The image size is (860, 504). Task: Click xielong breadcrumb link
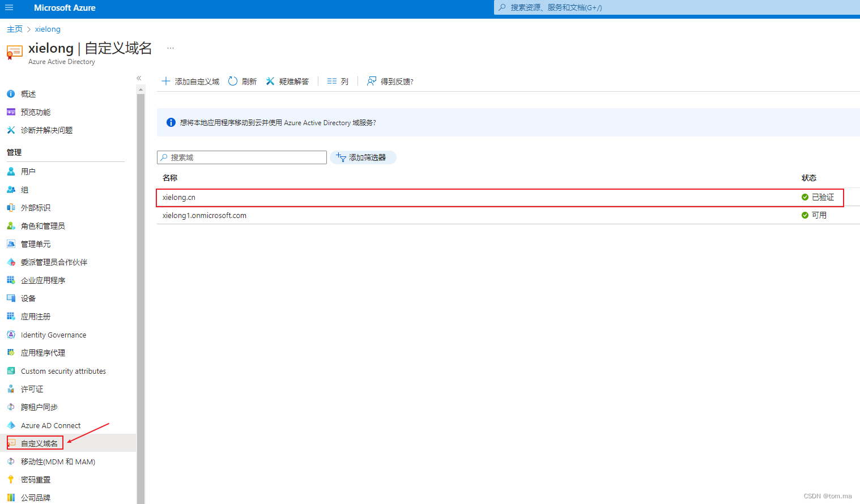coord(48,29)
